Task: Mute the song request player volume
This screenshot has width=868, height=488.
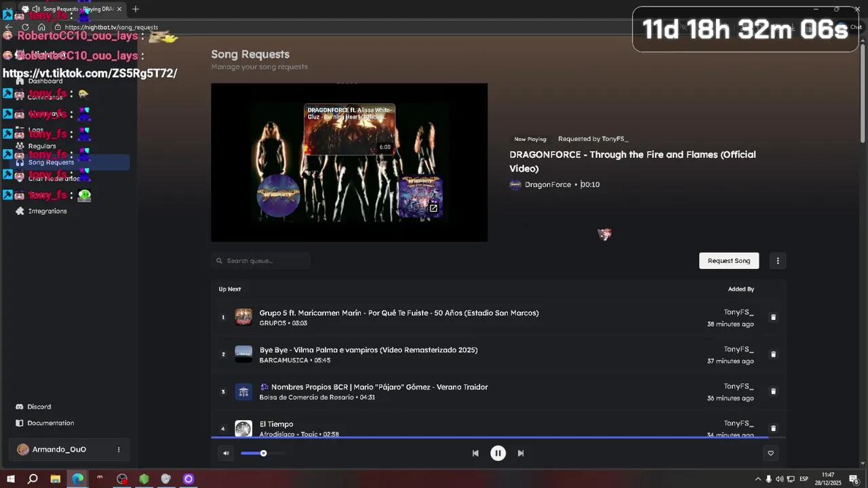Action: point(226,453)
